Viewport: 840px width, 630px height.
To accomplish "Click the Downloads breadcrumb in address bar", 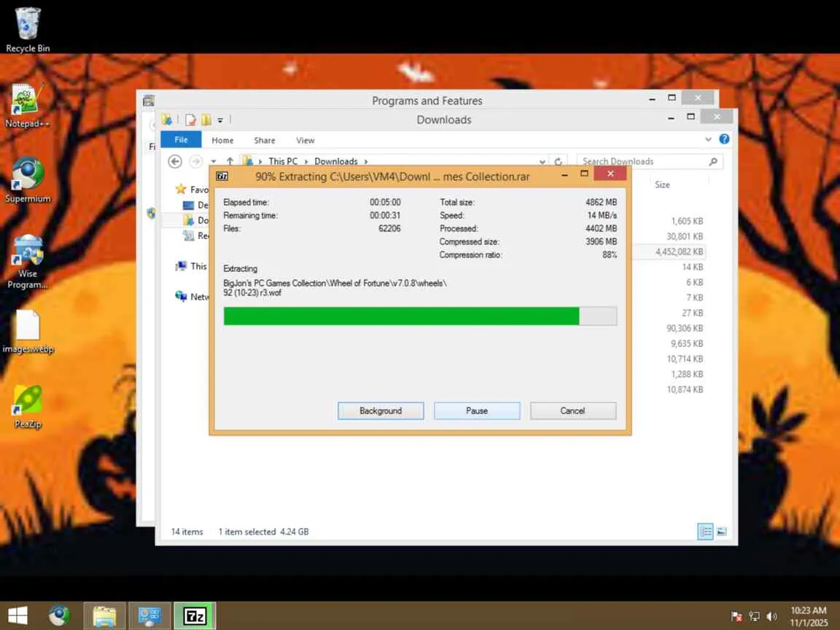I will tap(336, 161).
